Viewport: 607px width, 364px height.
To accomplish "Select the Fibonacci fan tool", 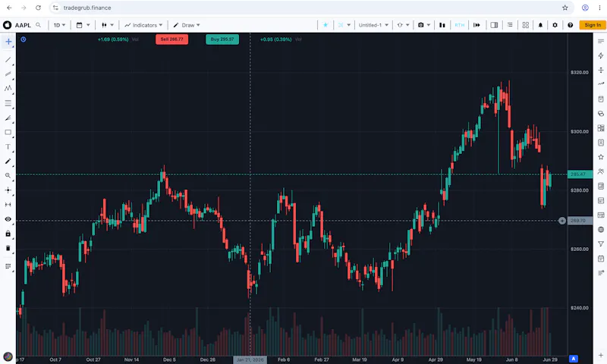I will point(8,118).
